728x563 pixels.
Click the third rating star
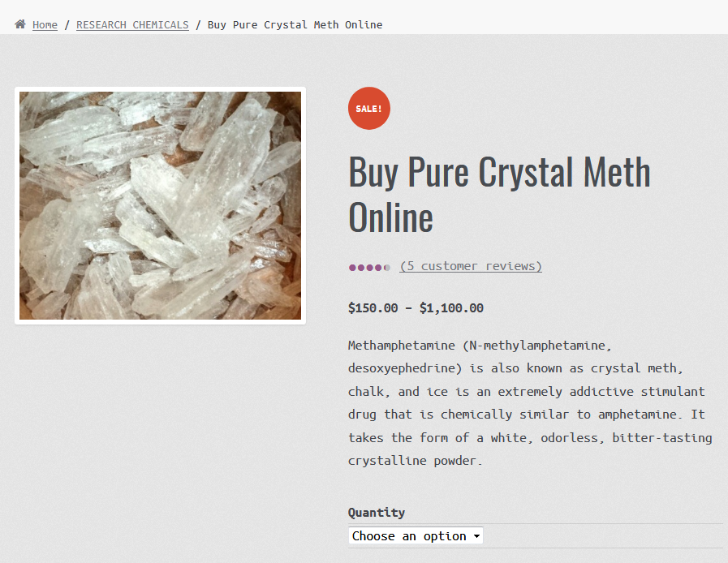coord(370,267)
